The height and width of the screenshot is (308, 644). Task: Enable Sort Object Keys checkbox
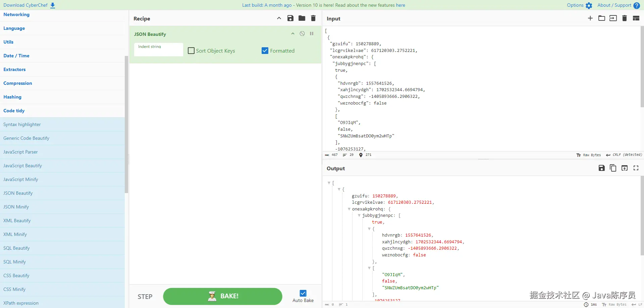click(191, 51)
